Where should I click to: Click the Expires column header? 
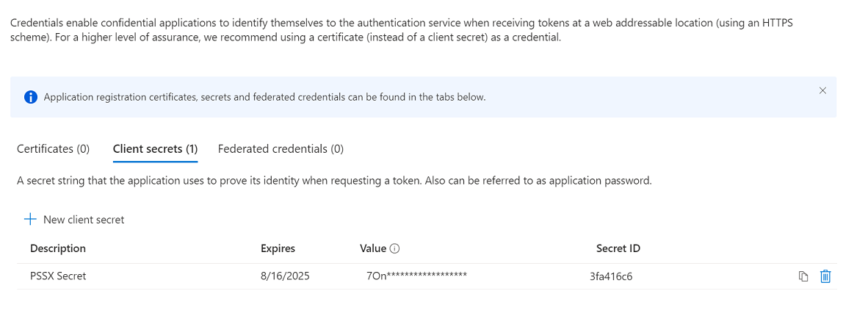click(278, 248)
